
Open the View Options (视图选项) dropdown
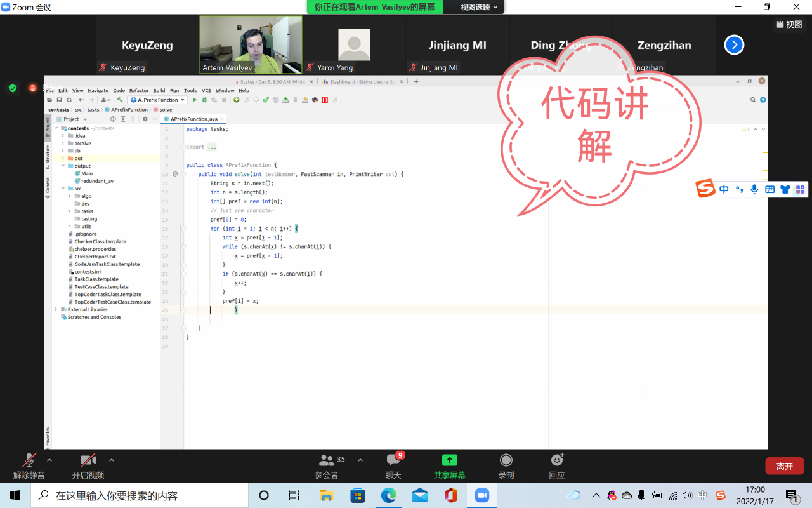tap(479, 7)
